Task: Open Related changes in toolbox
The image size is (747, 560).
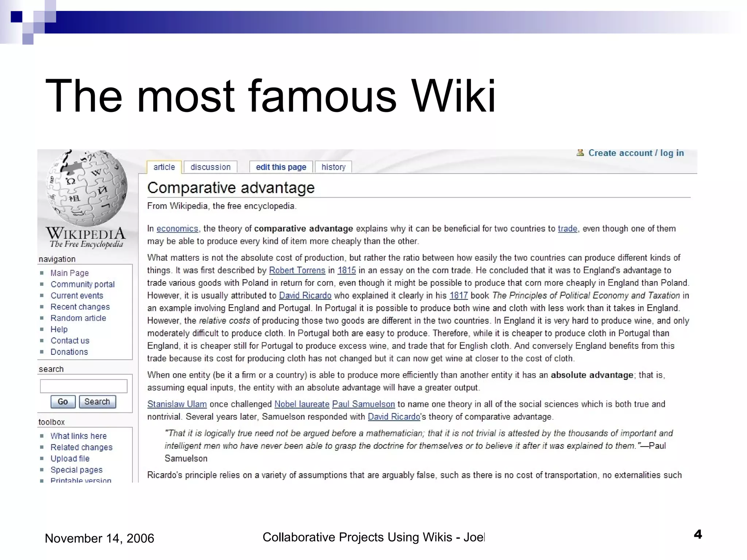Action: (x=81, y=447)
